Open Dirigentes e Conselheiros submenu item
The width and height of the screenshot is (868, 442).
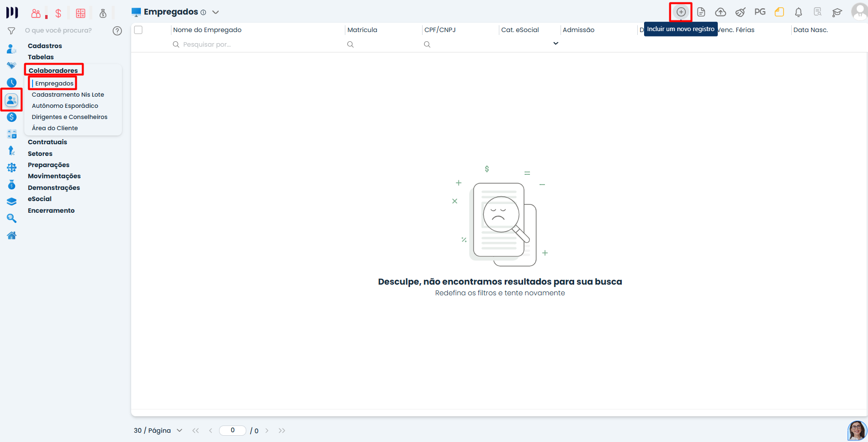pyautogui.click(x=69, y=117)
